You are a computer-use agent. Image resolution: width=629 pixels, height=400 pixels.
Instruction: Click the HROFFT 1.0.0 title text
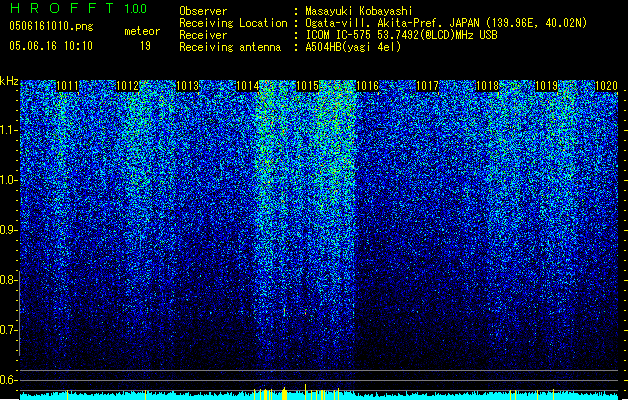click(x=78, y=8)
